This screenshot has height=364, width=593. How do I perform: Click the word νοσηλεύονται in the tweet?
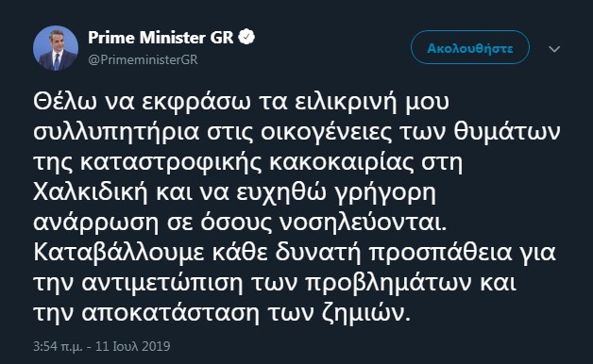pyautogui.click(x=364, y=223)
